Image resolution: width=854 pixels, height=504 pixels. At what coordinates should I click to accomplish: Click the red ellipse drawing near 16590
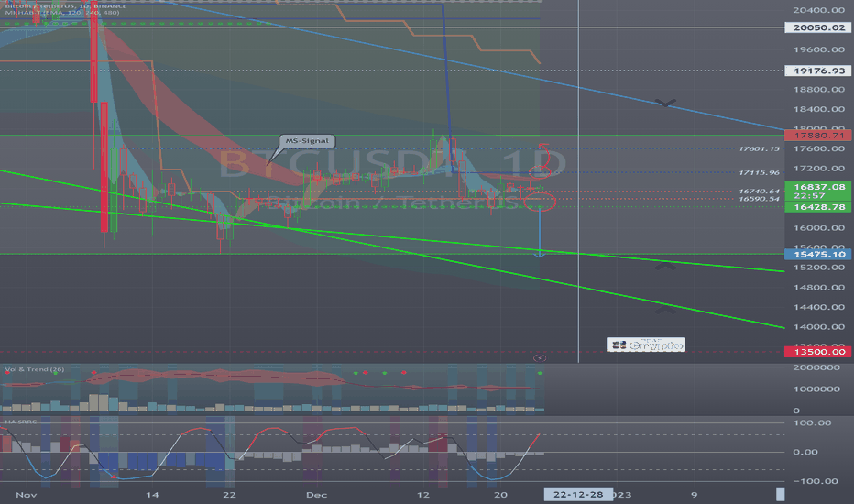540,203
